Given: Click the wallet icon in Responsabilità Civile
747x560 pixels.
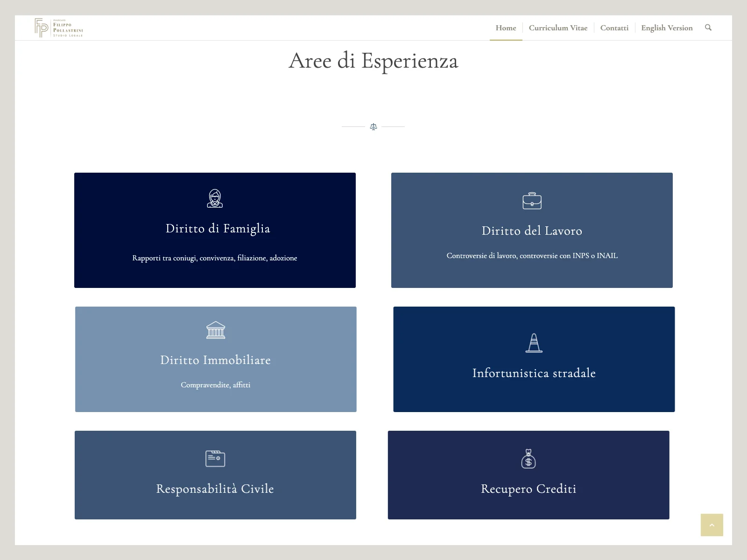Looking at the screenshot, I should coord(215,458).
